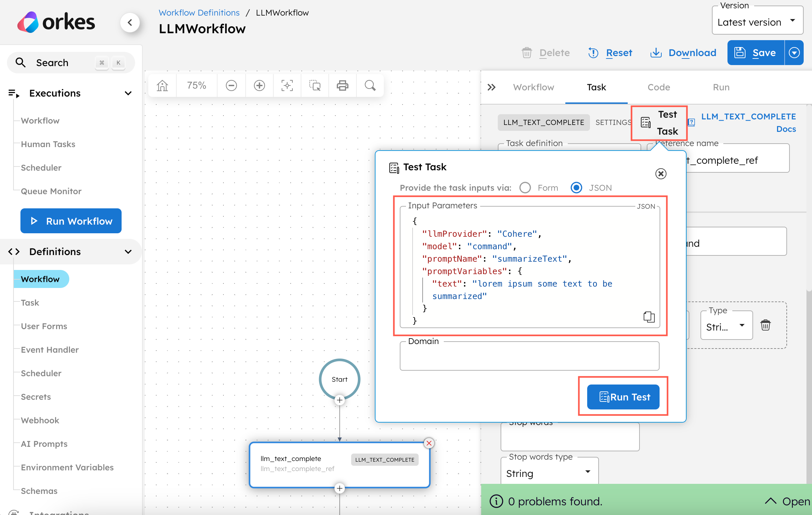Expand the problems panel with Open
The image size is (812, 515).
pyautogui.click(x=787, y=501)
